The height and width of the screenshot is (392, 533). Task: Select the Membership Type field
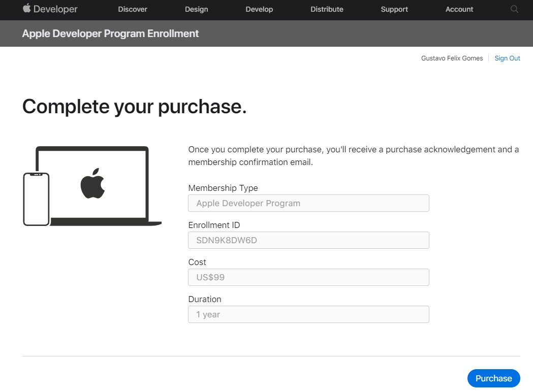[308, 203]
